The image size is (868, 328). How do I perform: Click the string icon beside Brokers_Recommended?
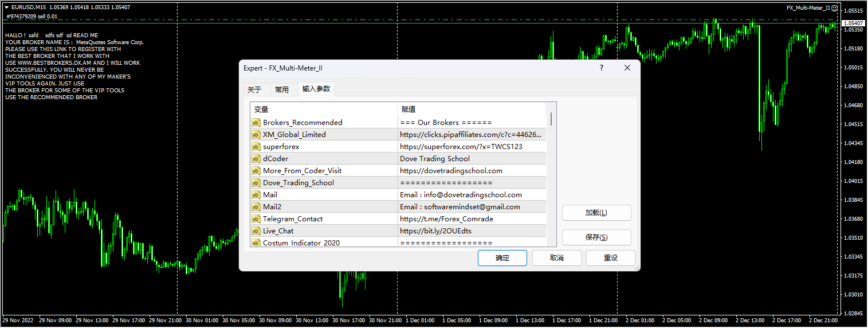click(256, 122)
